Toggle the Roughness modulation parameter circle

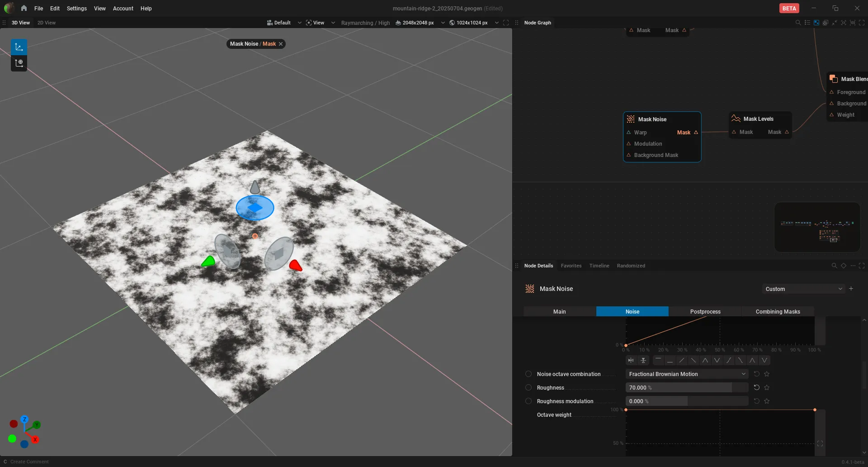528,401
